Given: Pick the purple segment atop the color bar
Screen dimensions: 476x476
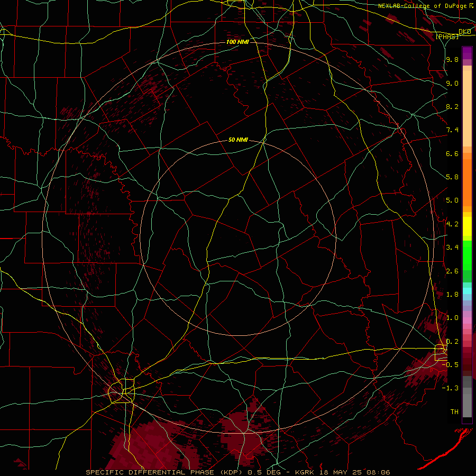Looking at the screenshot, I should [x=467, y=53].
